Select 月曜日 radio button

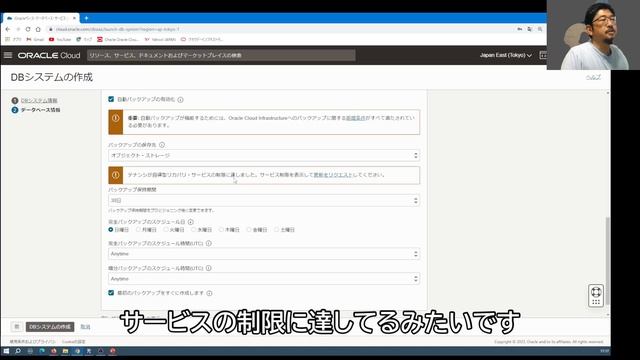click(138, 230)
